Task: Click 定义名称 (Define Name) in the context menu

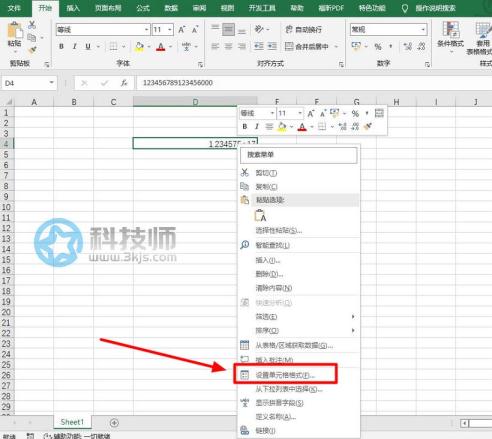Action: tap(275, 417)
